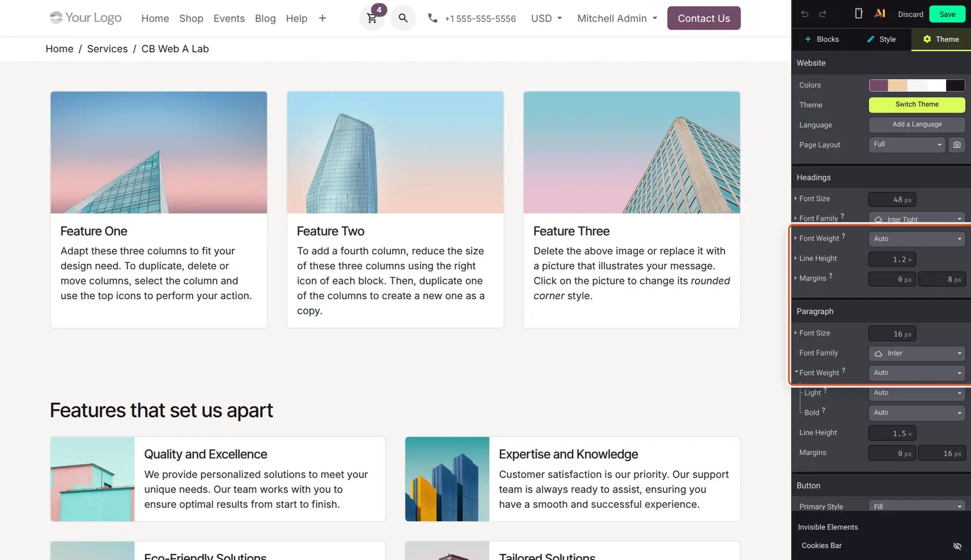Click the camera screenshot icon next to Page Layout

[x=957, y=145]
